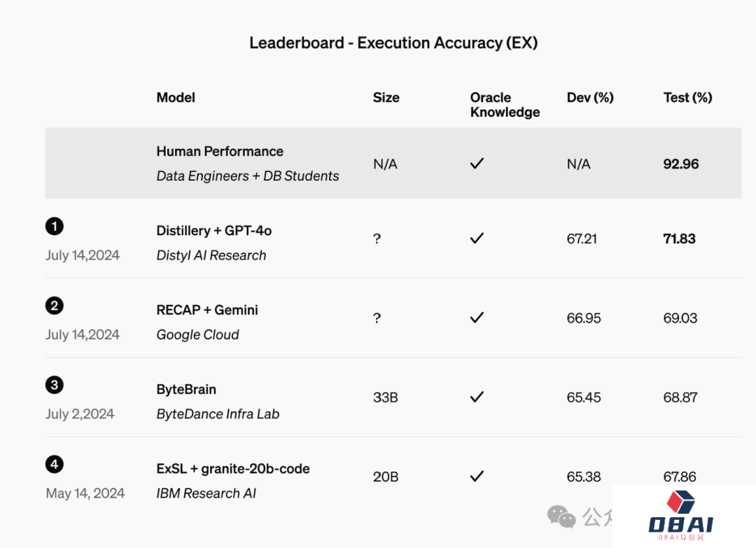Click Human Performance oracle knowledge checkmark

[477, 164]
